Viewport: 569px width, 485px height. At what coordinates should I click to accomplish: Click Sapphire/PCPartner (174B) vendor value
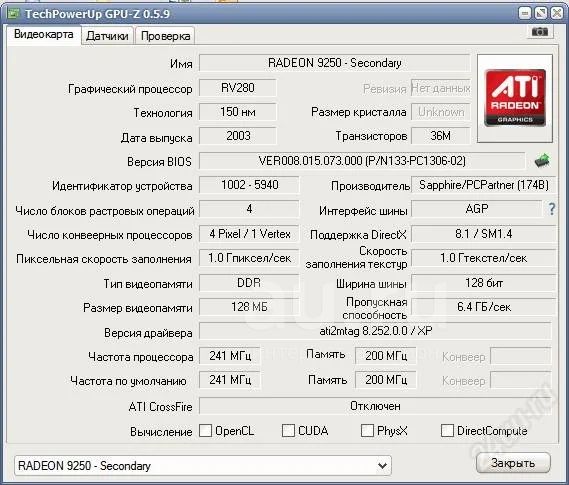(x=483, y=185)
